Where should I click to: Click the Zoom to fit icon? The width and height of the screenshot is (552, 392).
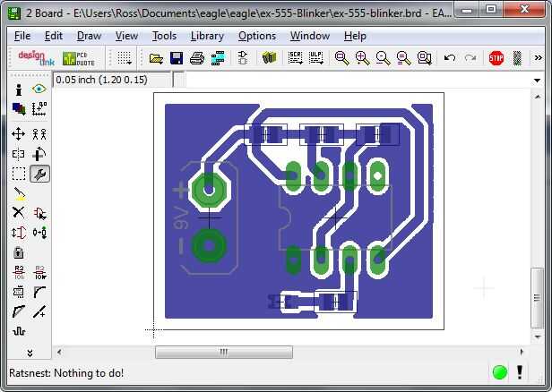[341, 58]
